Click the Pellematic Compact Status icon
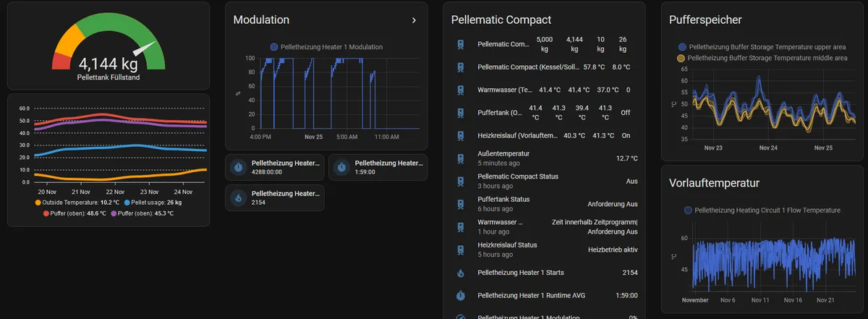 pyautogui.click(x=461, y=182)
